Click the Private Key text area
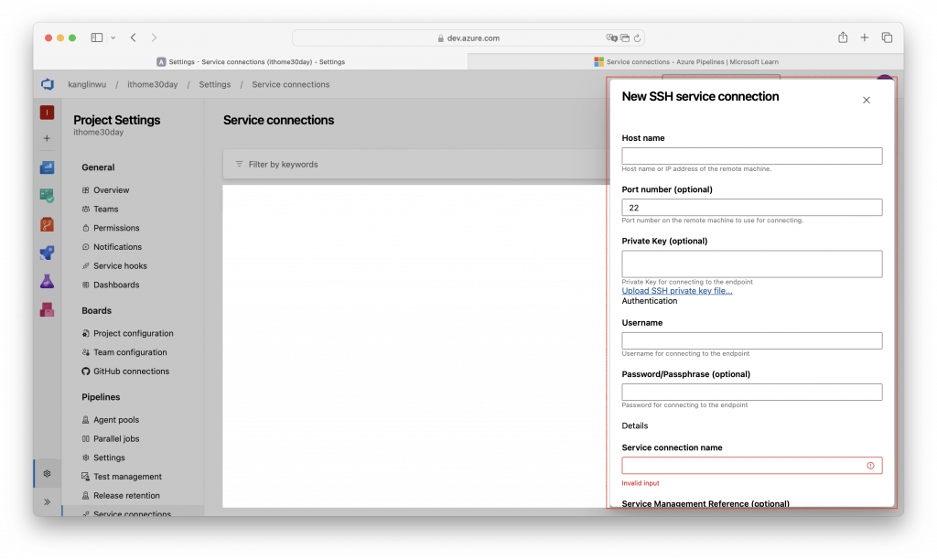937x560 pixels. (752, 264)
